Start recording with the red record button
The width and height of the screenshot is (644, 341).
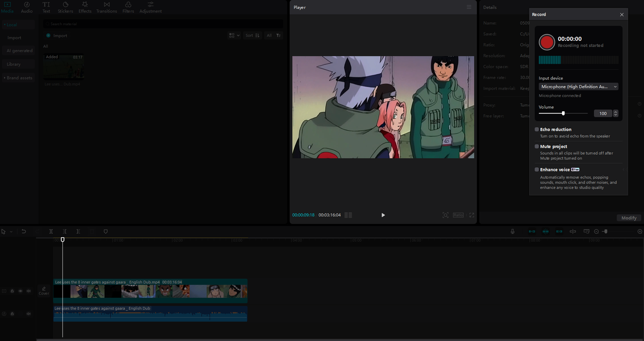tap(547, 42)
